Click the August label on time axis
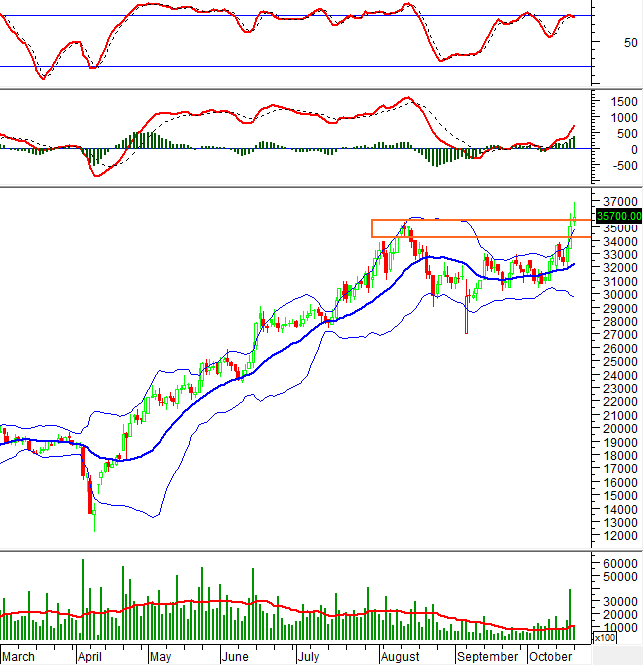Image resolution: width=643 pixels, height=665 pixels. tap(400, 657)
